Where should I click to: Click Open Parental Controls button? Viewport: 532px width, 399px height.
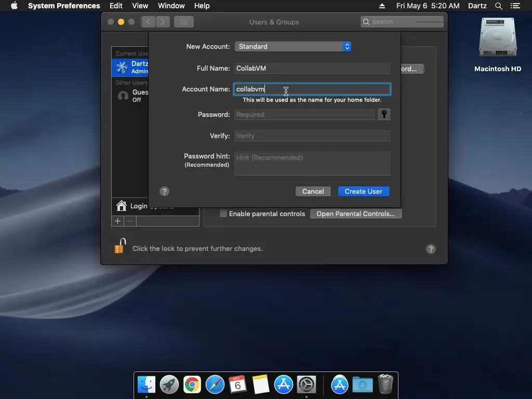(355, 214)
